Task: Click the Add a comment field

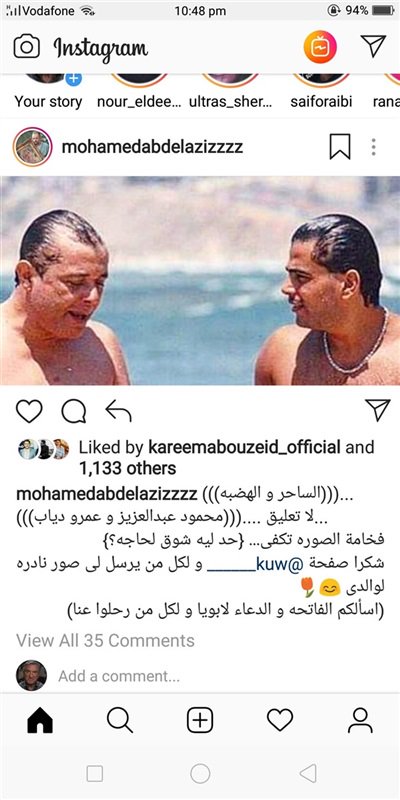Action: (x=119, y=676)
